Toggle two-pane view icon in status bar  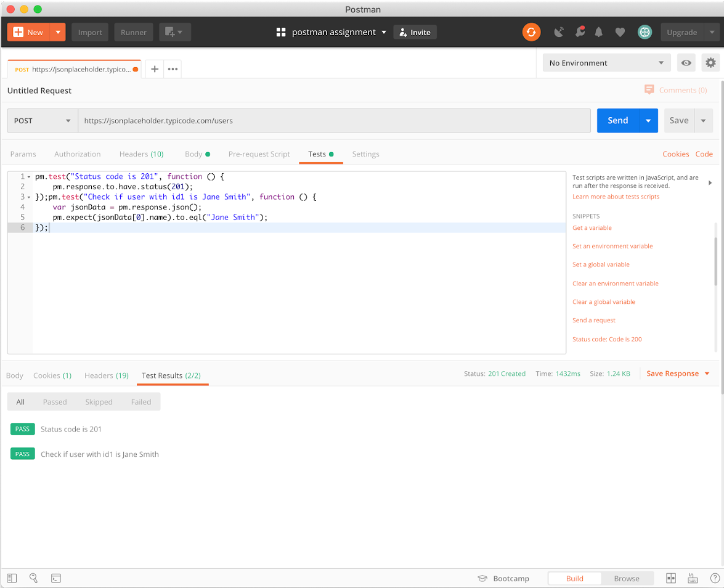[671, 578]
